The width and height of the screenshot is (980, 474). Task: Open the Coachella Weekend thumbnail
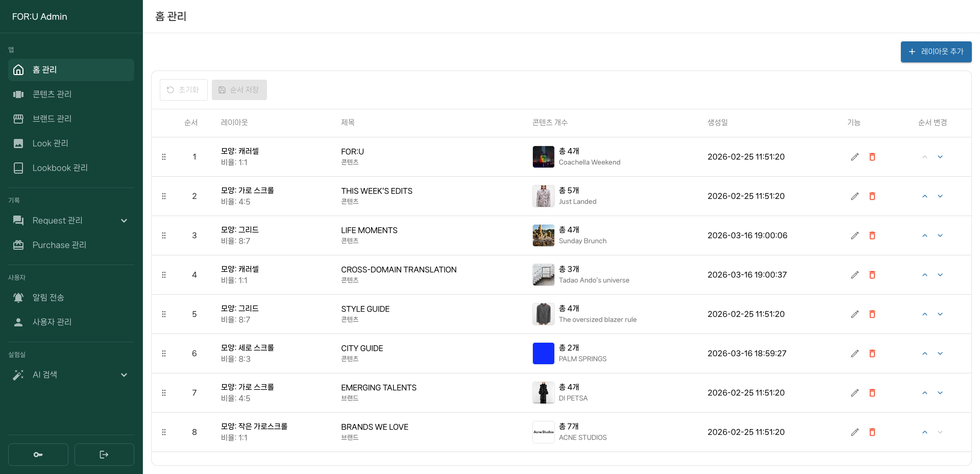click(x=543, y=157)
